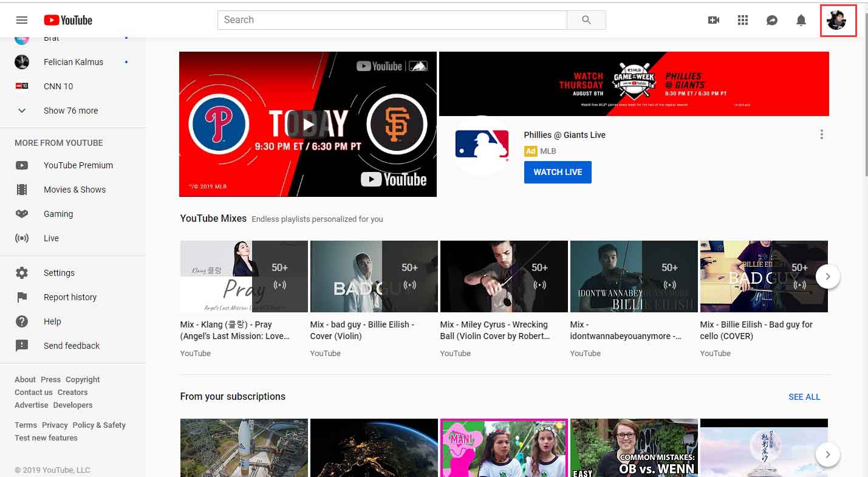
Task: Open the Privacy footer link
Action: (55, 425)
